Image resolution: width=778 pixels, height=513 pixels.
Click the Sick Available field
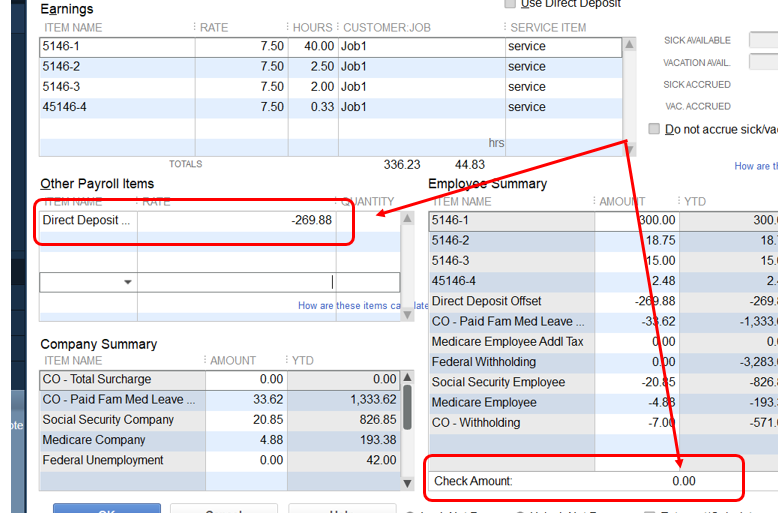[x=763, y=40]
